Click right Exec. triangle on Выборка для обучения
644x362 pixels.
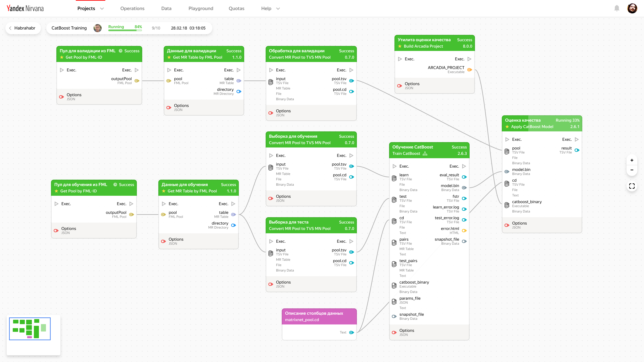351,155
